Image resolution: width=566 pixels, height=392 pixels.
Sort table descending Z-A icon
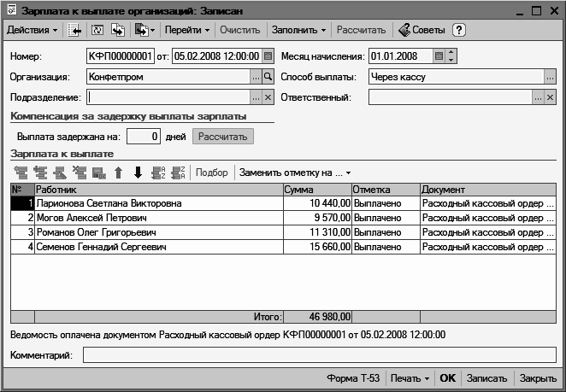tap(178, 173)
